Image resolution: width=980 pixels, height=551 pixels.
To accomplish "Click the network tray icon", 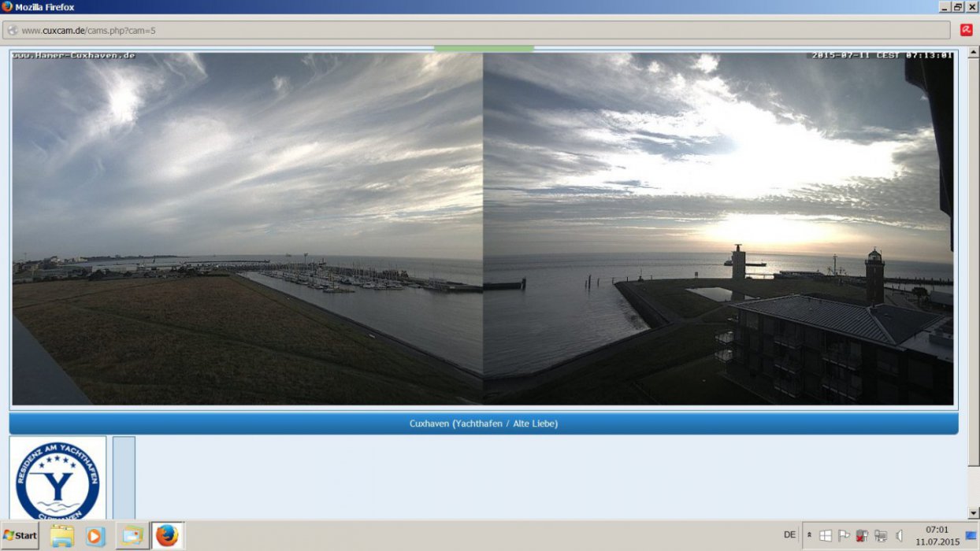I will point(880,536).
